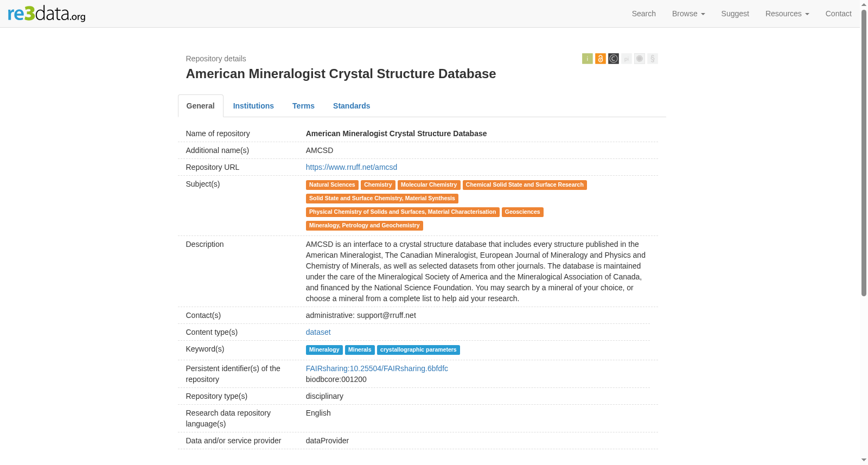Click the re3data.org logo
868x465 pixels.
coord(47,14)
